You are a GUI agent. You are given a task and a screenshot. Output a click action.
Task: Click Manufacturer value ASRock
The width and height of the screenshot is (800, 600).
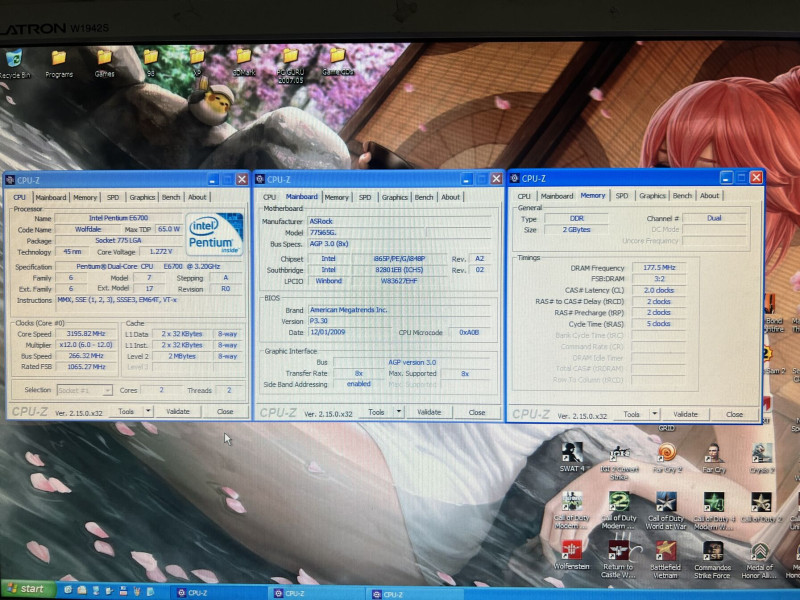[399, 221]
